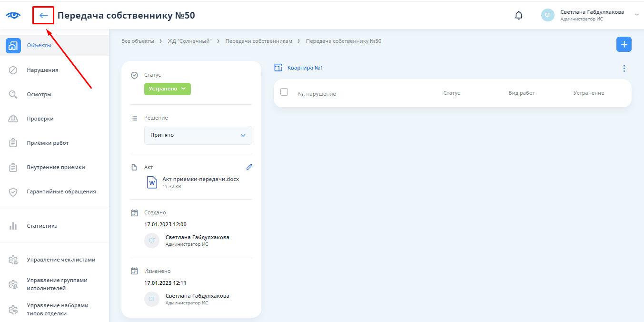
Task: Open the ЖД "Солнечный" breadcrumb
Action: click(x=189, y=41)
